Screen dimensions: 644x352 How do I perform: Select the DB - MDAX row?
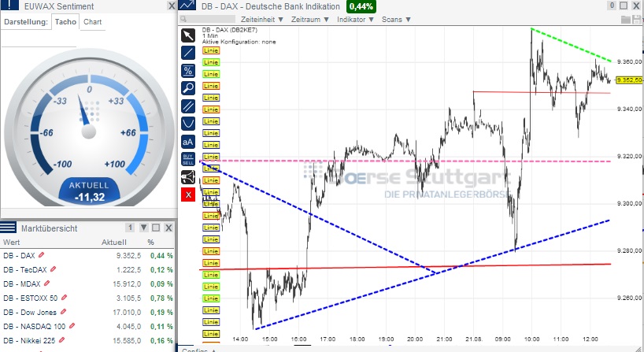88,283
